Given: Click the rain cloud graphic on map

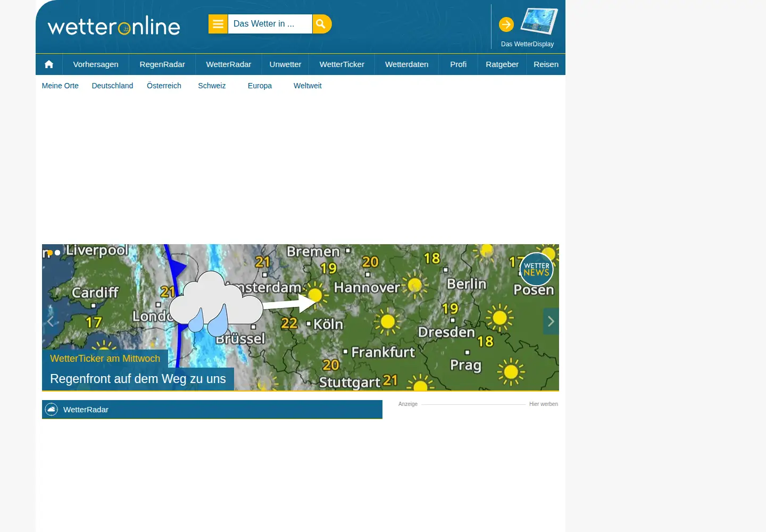Looking at the screenshot, I should coord(215,304).
